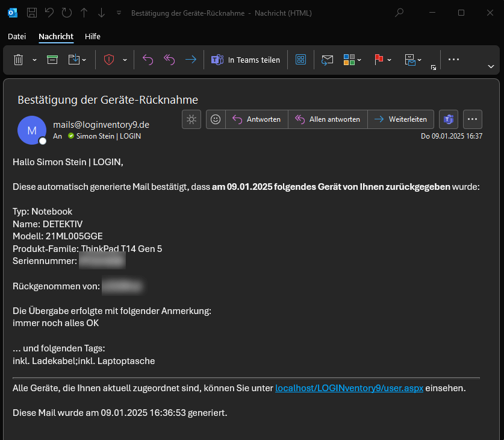Click the red shield report icon
504x440 pixels.
109,60
